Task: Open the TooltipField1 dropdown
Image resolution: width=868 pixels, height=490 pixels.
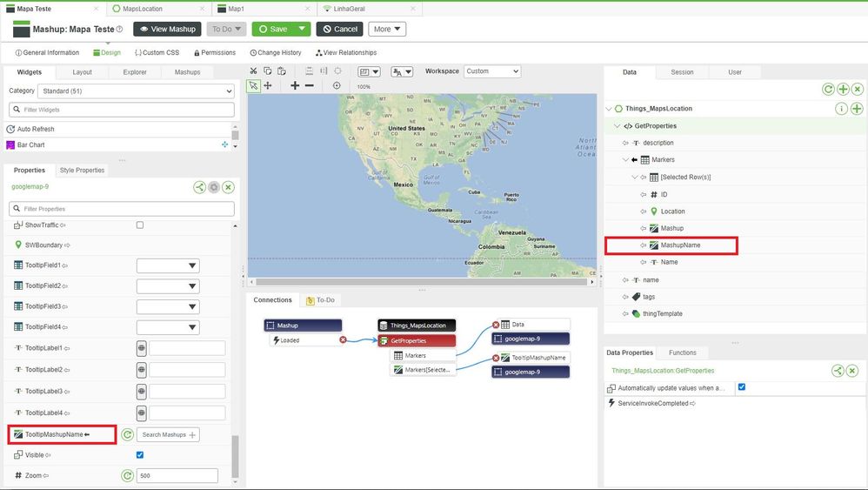Action: (168, 265)
